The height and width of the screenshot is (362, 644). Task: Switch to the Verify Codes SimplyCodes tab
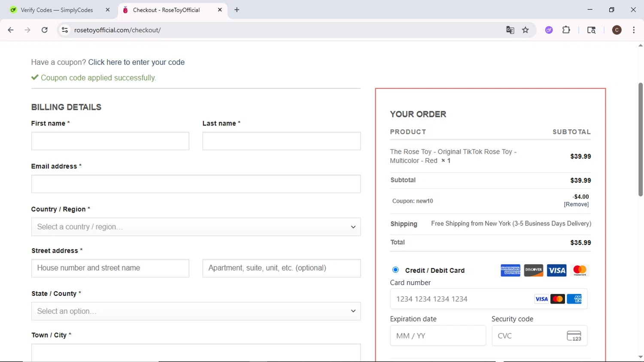(57, 10)
